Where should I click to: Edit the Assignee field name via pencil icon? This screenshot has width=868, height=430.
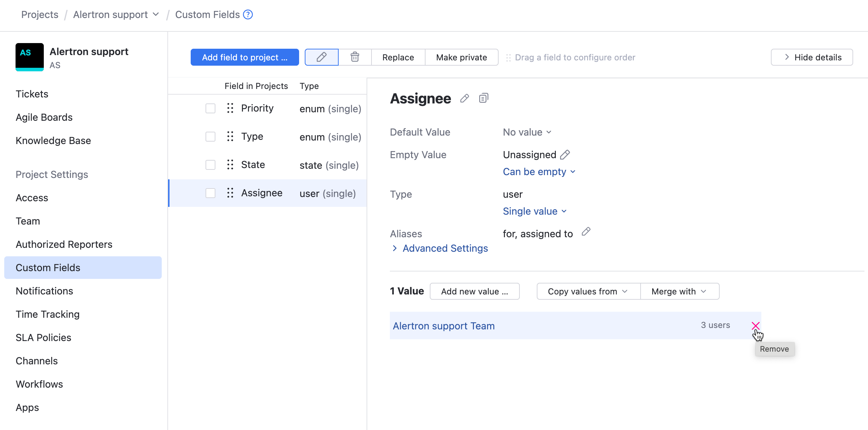[x=464, y=98]
